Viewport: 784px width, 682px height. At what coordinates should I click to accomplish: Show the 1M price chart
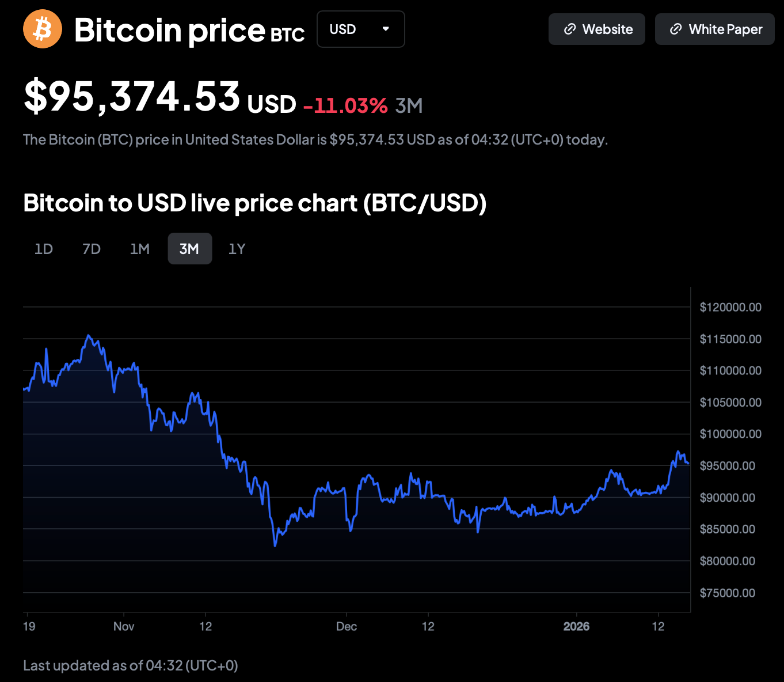[x=140, y=249]
